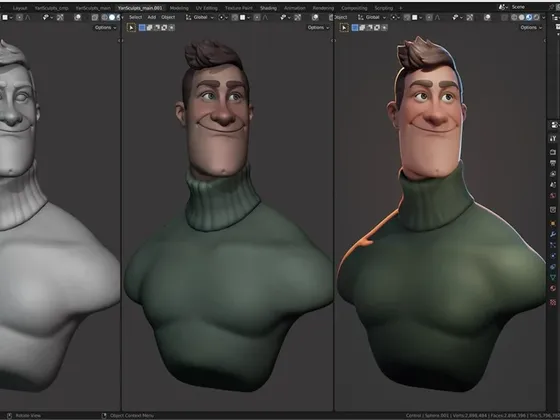560x420 pixels.
Task: Toggle snapping magnet in middle viewport
Action: pos(235,17)
